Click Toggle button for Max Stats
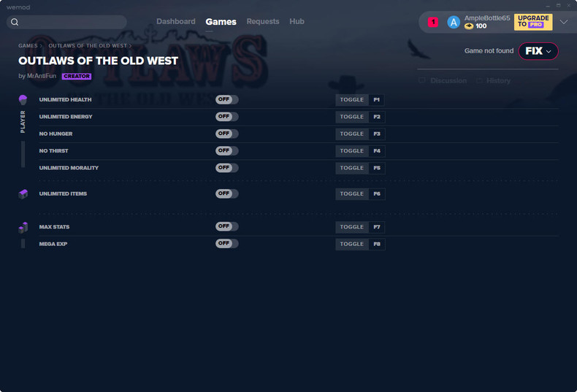This screenshot has width=577, height=392. tap(352, 227)
